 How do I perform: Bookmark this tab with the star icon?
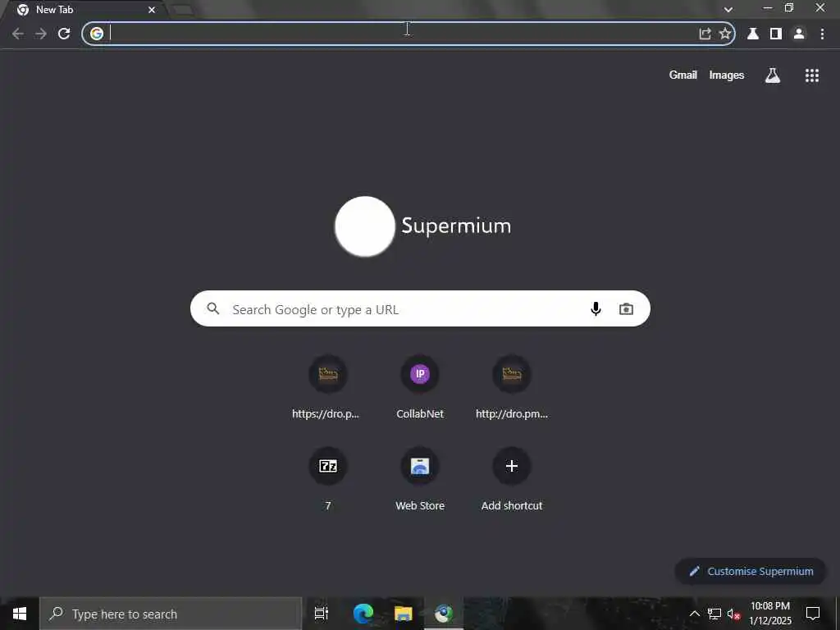click(x=725, y=34)
